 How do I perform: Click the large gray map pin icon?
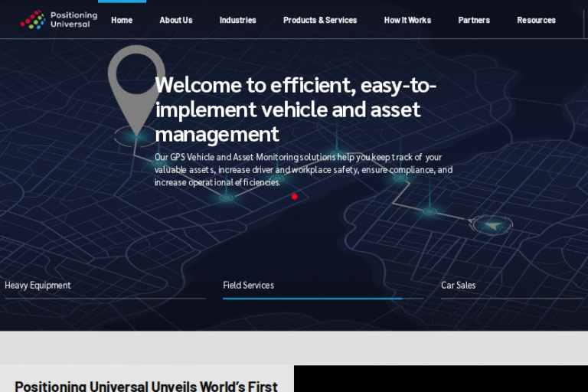136,84
